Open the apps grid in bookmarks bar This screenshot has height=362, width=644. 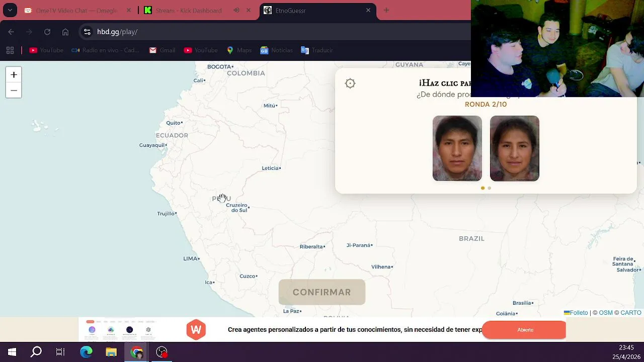[x=10, y=50]
